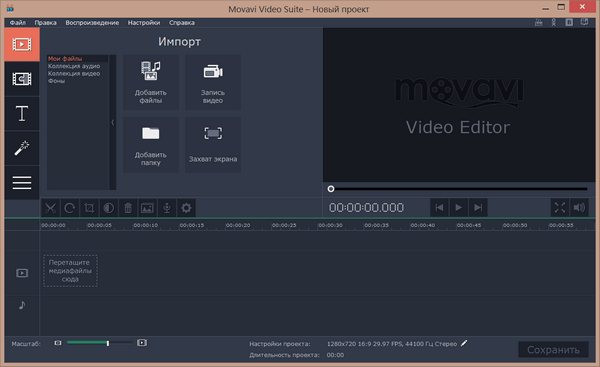Click the VK icon top right

(x=569, y=23)
